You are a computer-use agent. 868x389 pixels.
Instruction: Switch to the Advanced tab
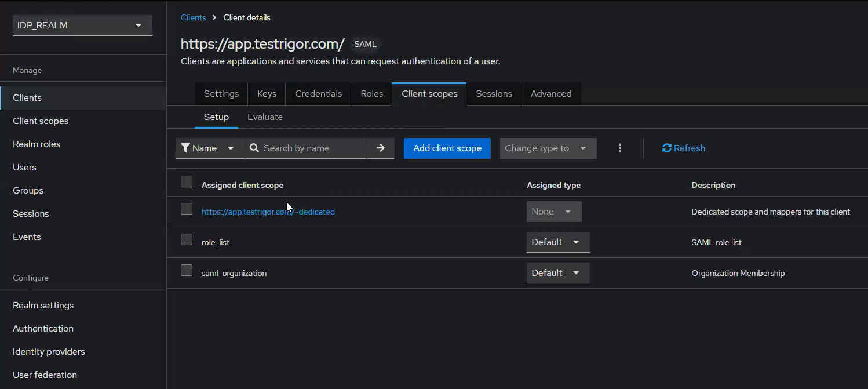click(x=551, y=94)
